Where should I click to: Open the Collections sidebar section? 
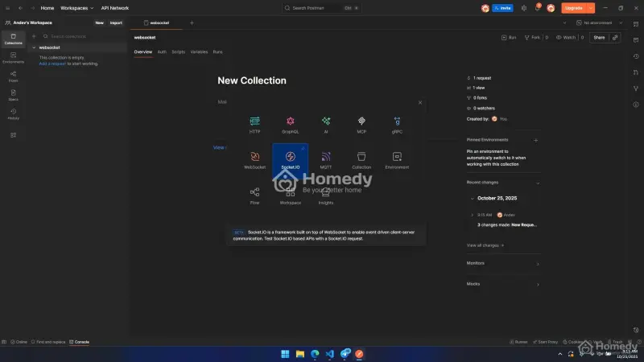coord(13,39)
